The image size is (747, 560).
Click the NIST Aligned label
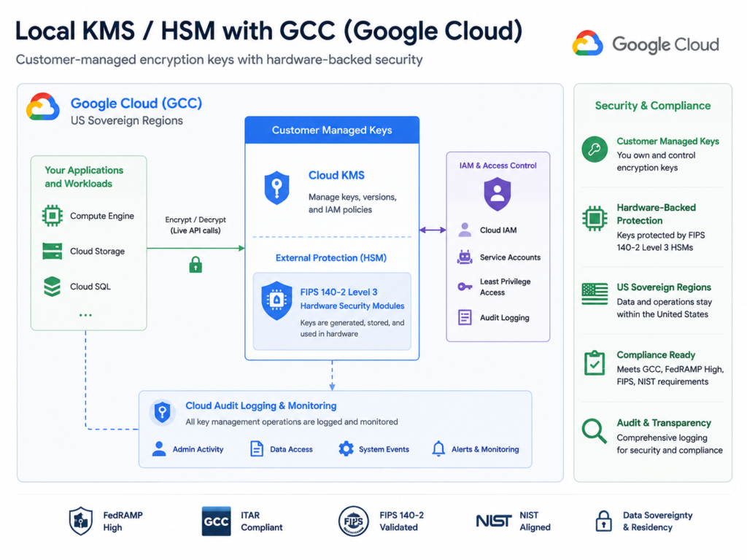(535, 521)
